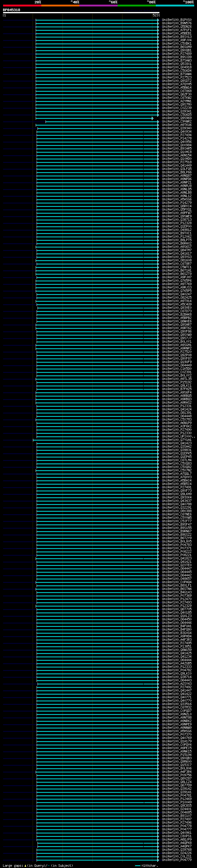Open UniRef100_C6TLM4 hit
Screen dimensions: 197x868
[177, 460]
